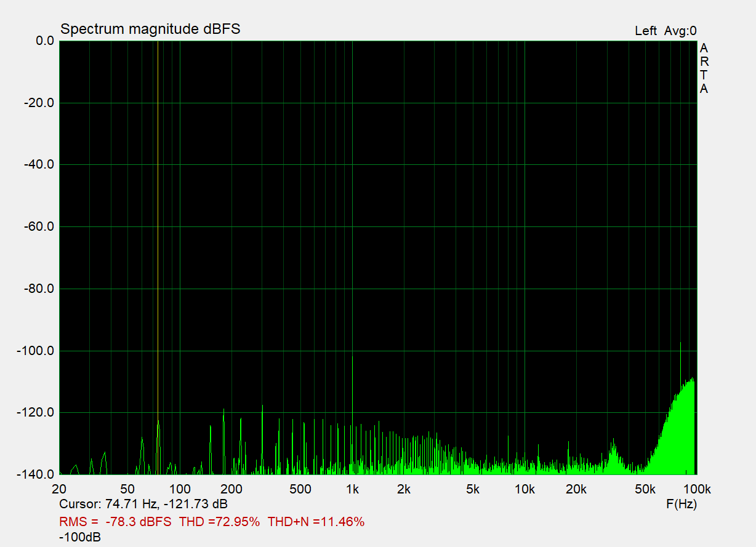Click the 'RMS = -78.3 dBFS' readout

coord(116,522)
